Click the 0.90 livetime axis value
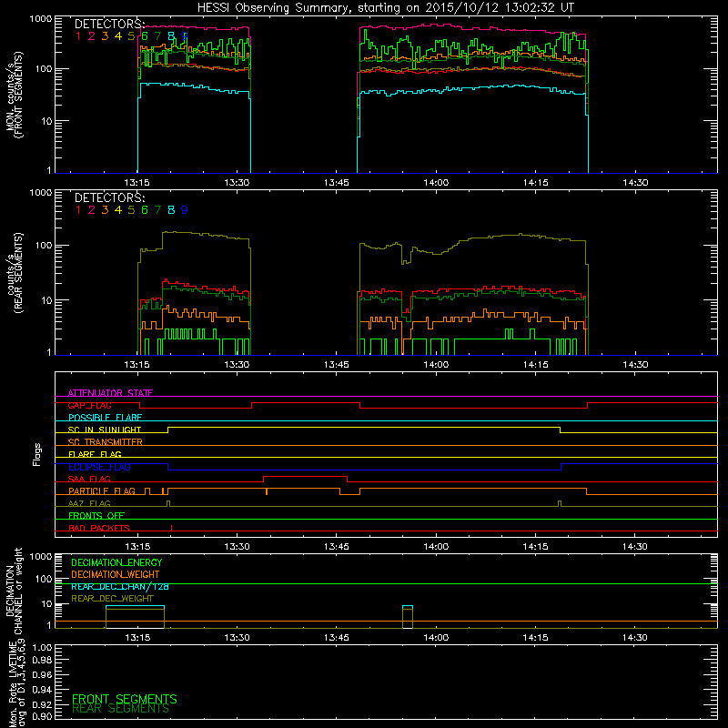728x728 pixels. 42,716
